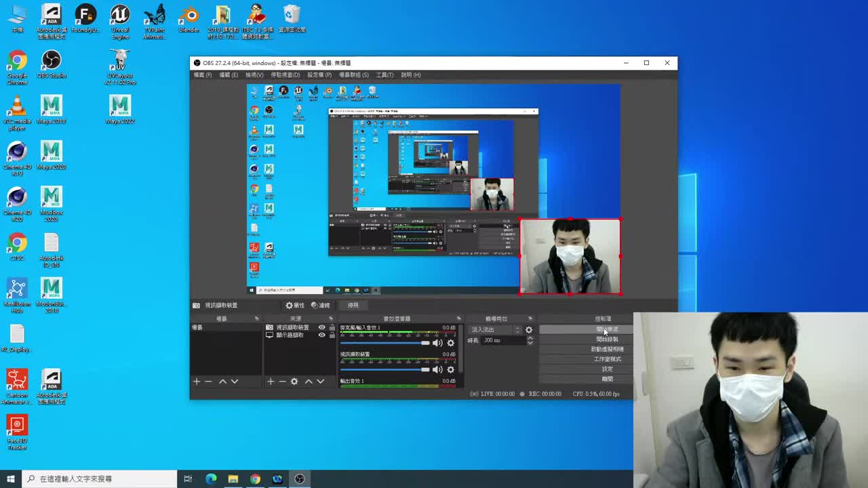
Task: Pop out the 來源 dock panel
Action: click(x=332, y=319)
